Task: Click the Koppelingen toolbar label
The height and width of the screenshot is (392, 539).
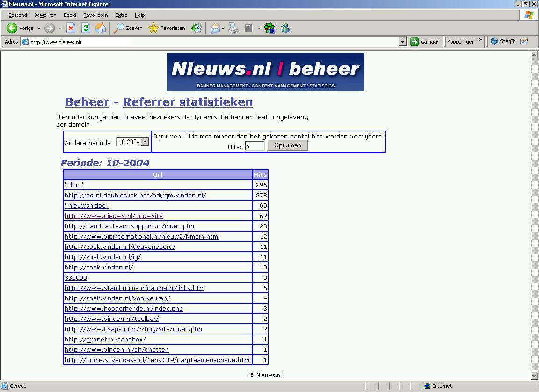Action: click(460, 42)
